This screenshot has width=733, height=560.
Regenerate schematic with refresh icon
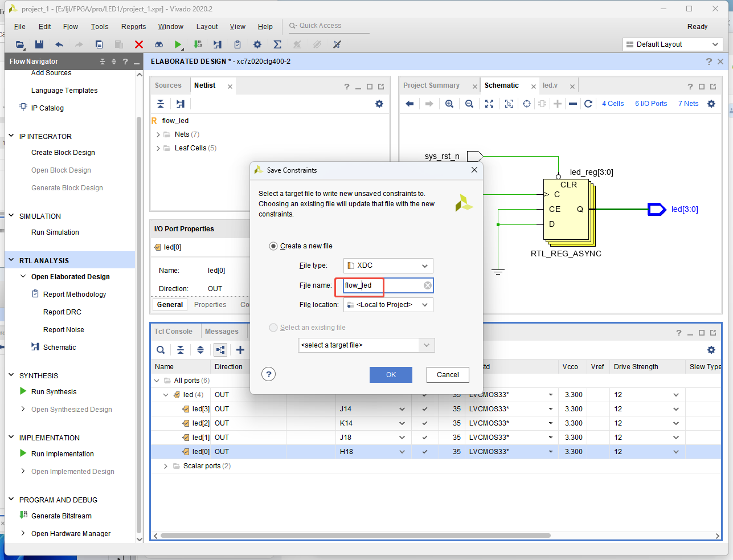(x=588, y=104)
